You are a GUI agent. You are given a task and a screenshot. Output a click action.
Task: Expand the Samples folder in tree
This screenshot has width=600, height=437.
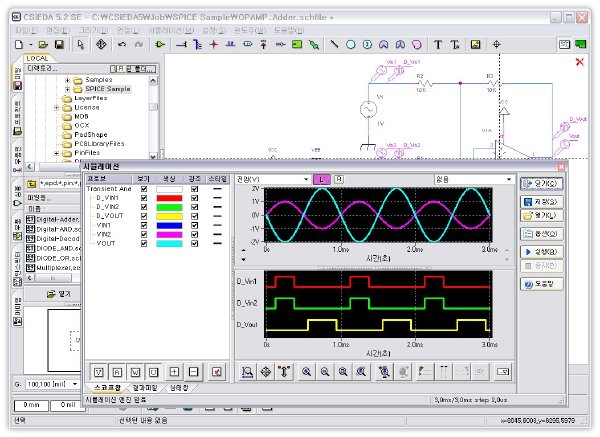pos(67,80)
